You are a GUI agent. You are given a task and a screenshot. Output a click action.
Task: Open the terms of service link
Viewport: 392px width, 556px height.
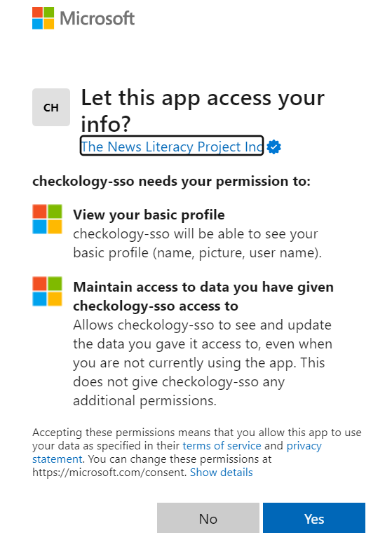(x=222, y=446)
